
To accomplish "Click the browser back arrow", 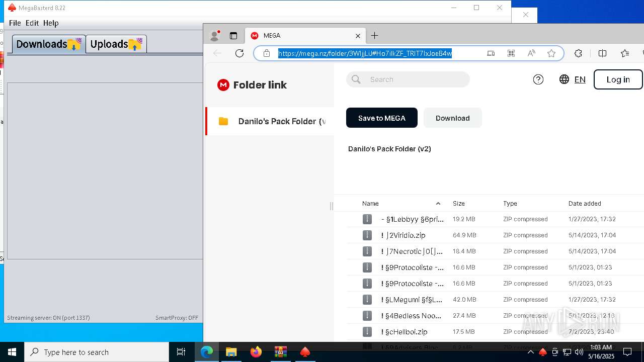I will point(217,53).
